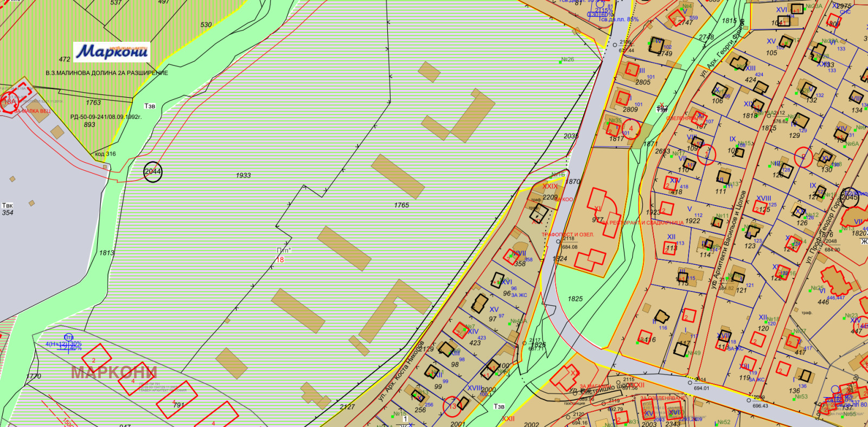This screenshot has width=868, height=427.
Task: Click the green №26 address marker
Action: pyautogui.click(x=567, y=60)
